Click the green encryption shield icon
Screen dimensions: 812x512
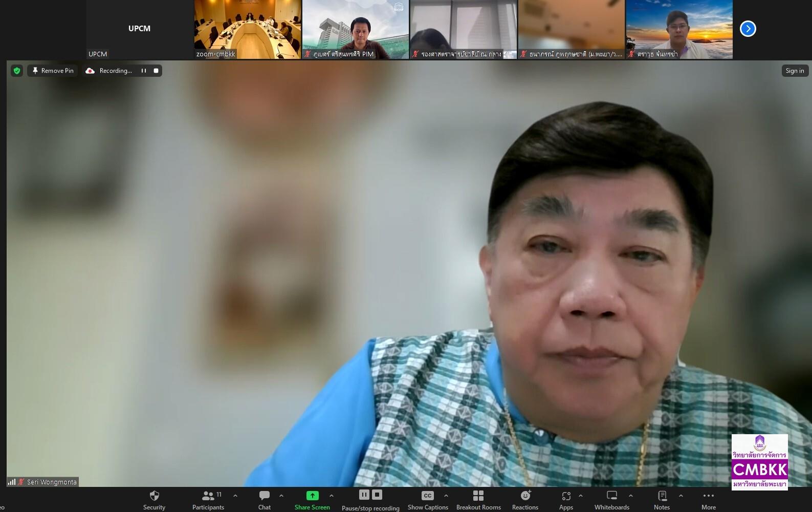tap(17, 71)
